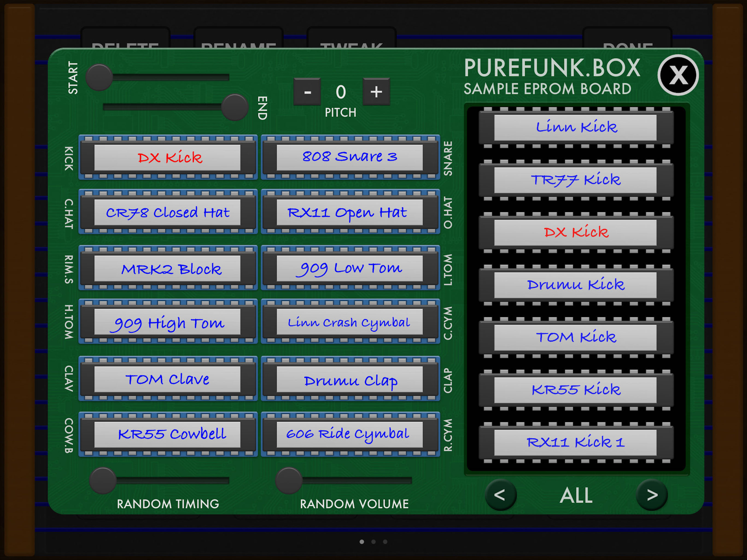The width and height of the screenshot is (747, 560).
Task: Select the MRK2 Block rimshot chip
Action: 168,269
